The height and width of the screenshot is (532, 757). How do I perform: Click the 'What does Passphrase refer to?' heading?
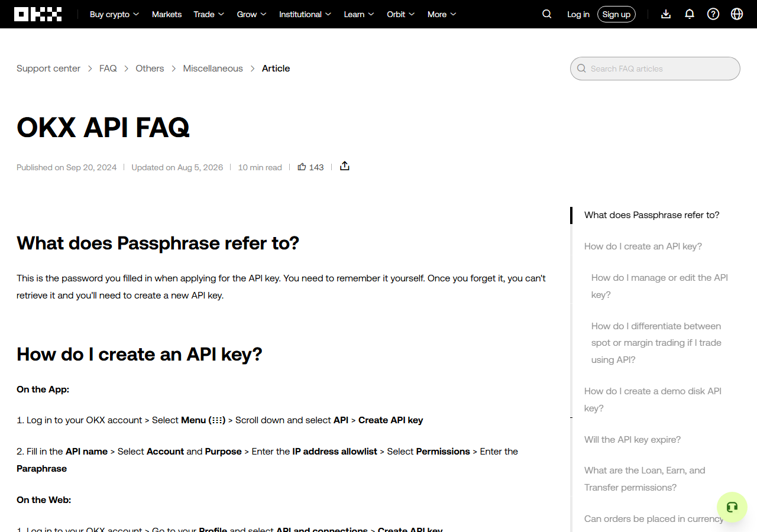point(158,243)
